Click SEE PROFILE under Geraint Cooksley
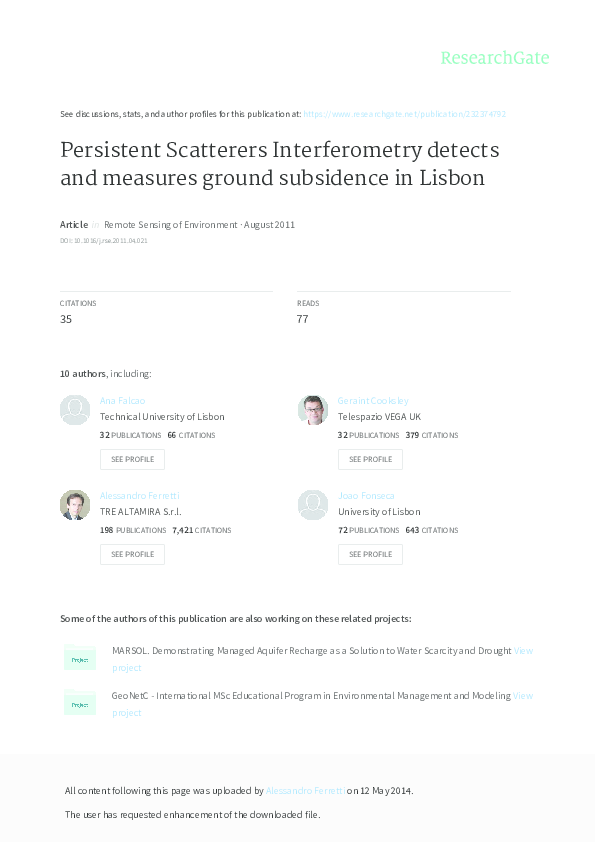The image size is (595, 842). pos(370,459)
